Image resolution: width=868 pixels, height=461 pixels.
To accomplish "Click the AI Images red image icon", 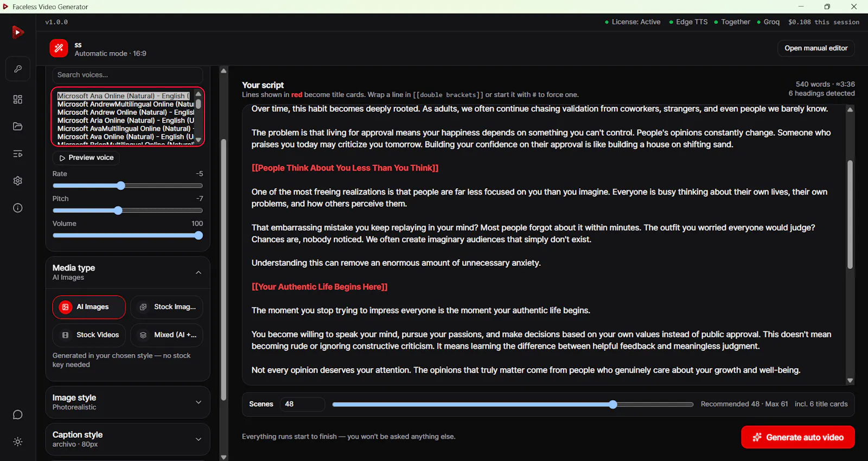I will point(66,307).
